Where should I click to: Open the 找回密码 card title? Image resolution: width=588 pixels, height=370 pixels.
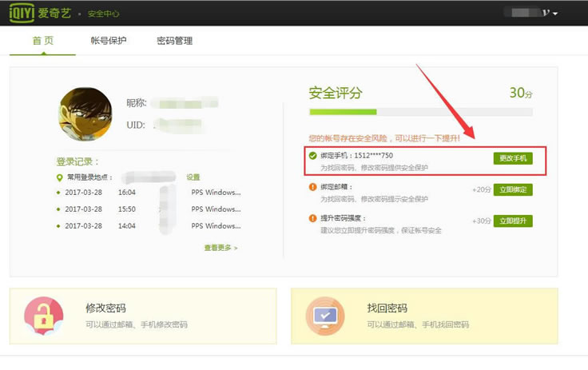(387, 308)
